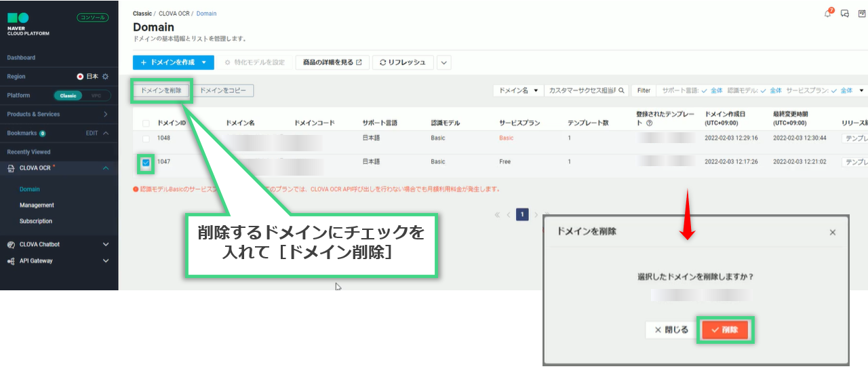Expand the Products & Services menu
868x371 pixels.
click(x=105, y=115)
